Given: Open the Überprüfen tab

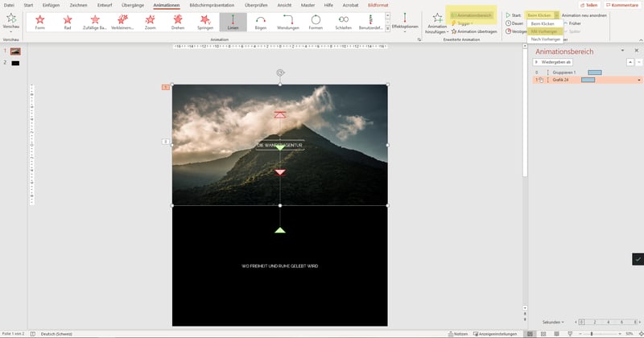Looking at the screenshot, I should [256, 5].
